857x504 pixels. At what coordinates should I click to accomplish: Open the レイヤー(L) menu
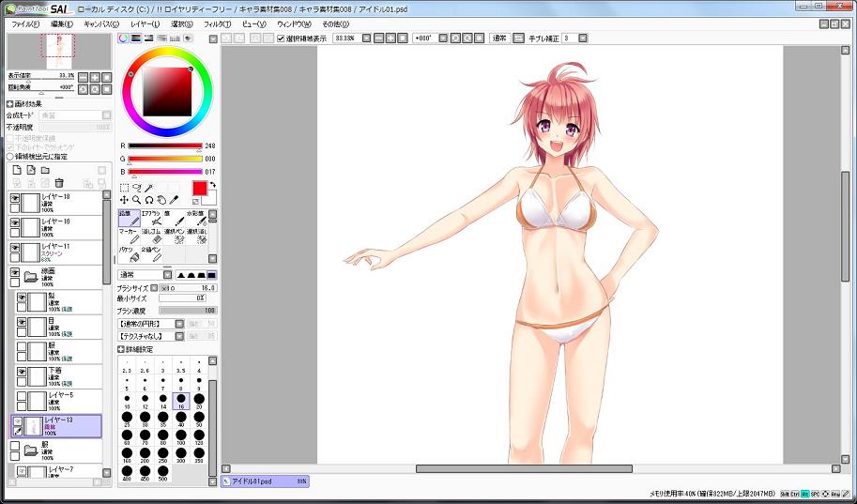pos(145,23)
